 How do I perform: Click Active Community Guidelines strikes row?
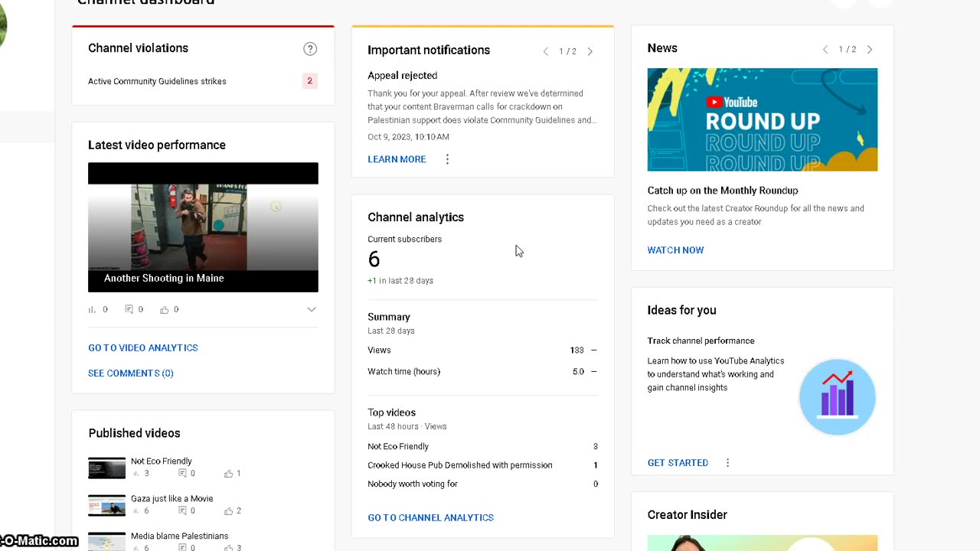tap(203, 81)
